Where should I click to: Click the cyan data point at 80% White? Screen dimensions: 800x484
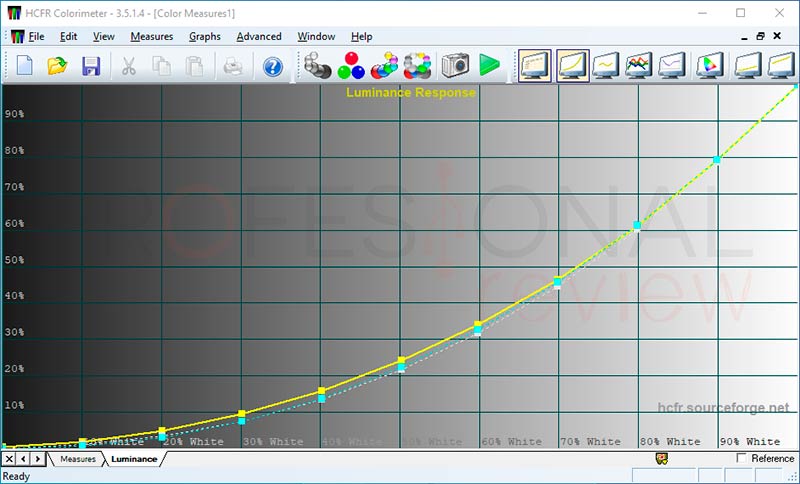click(x=637, y=225)
